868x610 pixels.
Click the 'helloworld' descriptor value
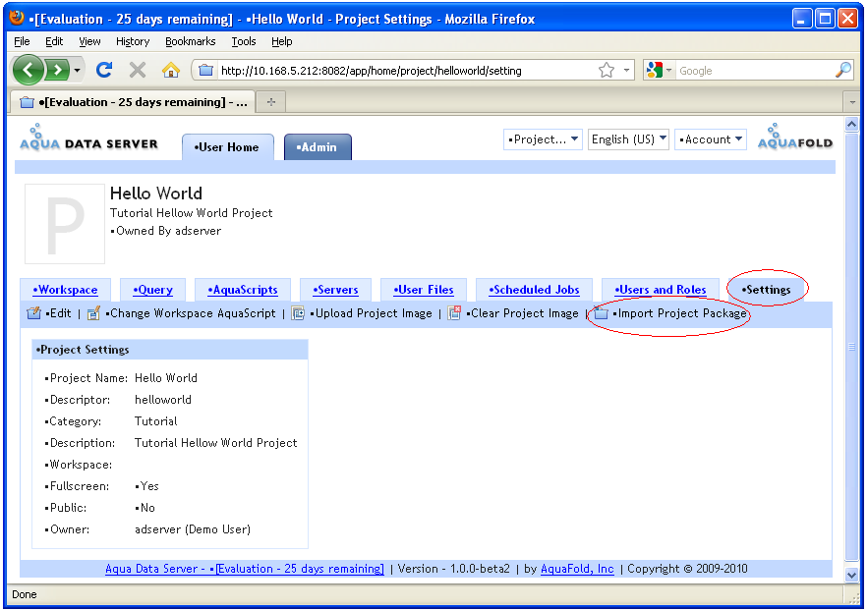[x=163, y=400]
